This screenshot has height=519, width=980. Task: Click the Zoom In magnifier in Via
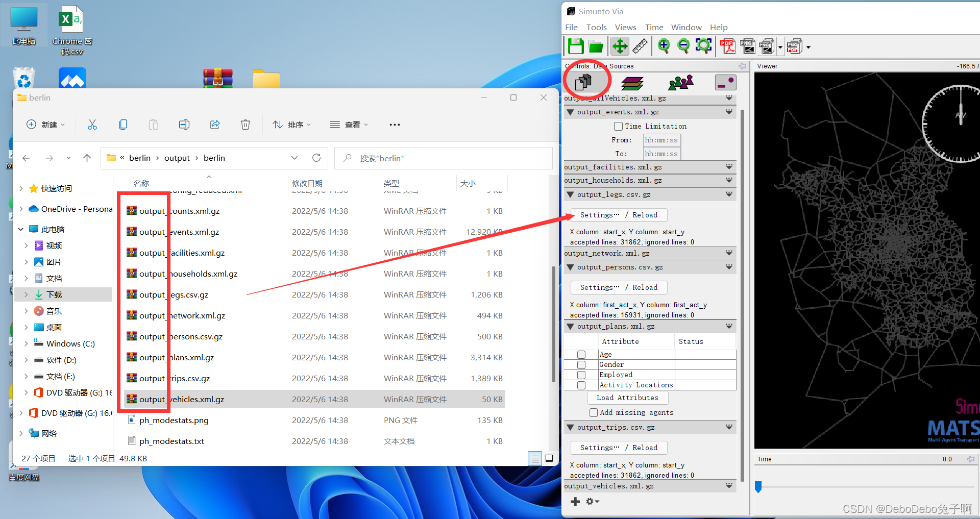[x=664, y=46]
